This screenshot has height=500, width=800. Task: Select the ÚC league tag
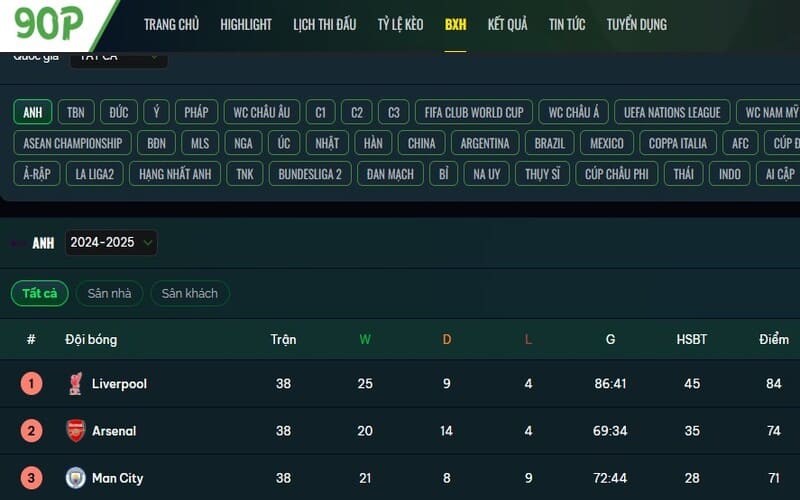[x=284, y=143]
